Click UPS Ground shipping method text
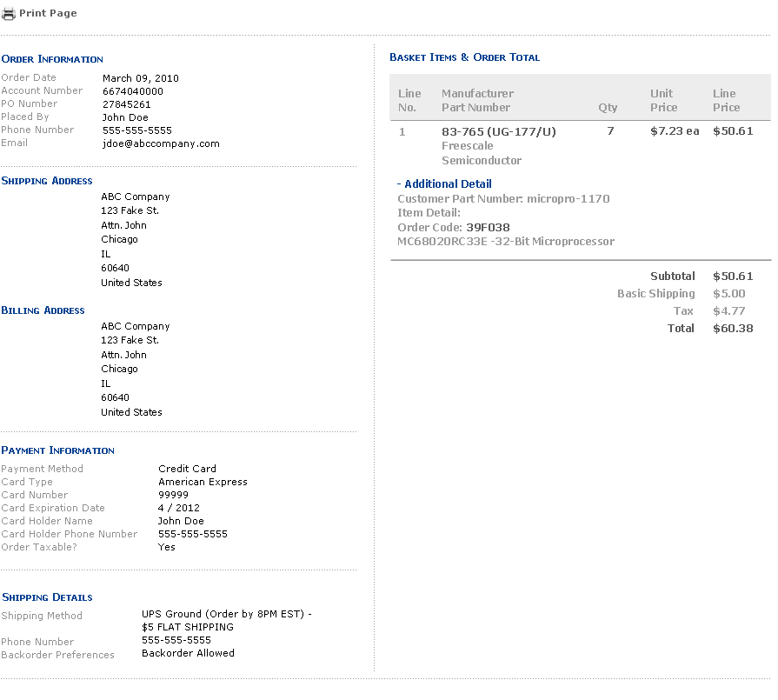Viewport: 778px width, 700px height. tap(226, 621)
